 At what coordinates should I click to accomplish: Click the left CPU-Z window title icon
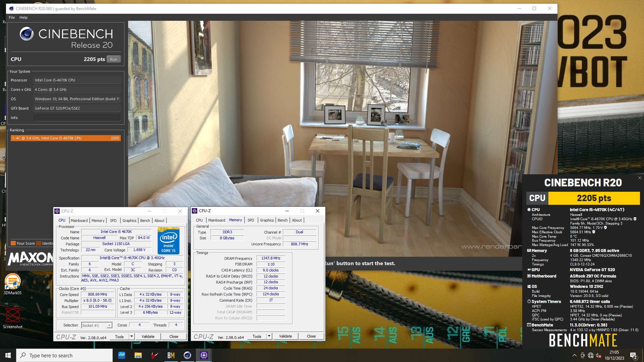coord(57,211)
